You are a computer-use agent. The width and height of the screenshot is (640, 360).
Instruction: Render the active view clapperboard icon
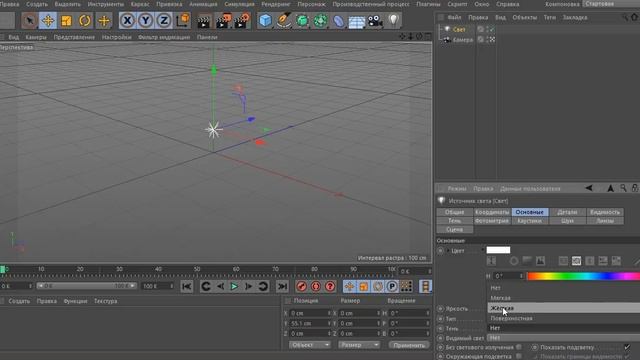point(203,20)
